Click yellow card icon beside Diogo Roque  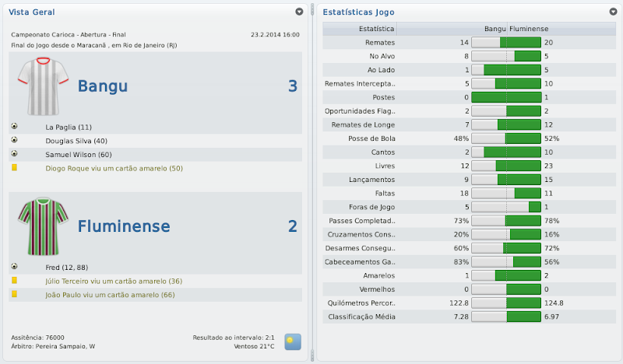[x=15, y=168]
